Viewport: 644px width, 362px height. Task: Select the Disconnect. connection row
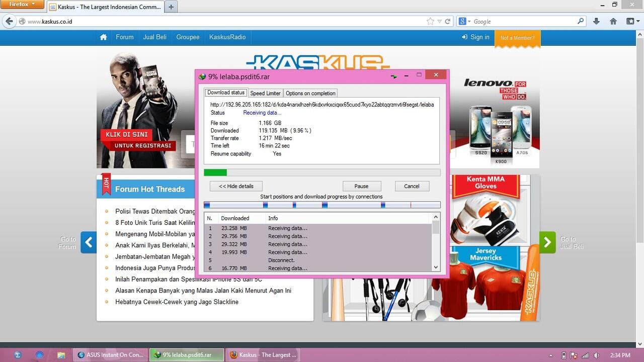pyautogui.click(x=318, y=260)
